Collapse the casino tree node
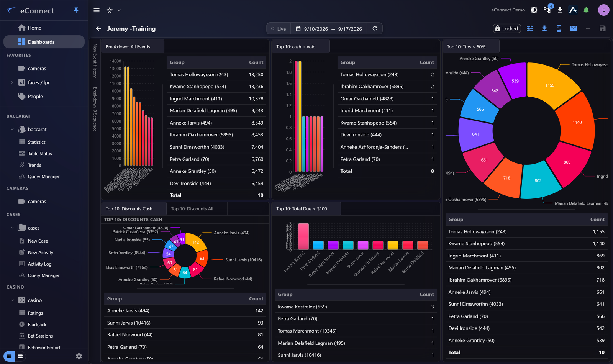613x364 pixels. (12, 300)
